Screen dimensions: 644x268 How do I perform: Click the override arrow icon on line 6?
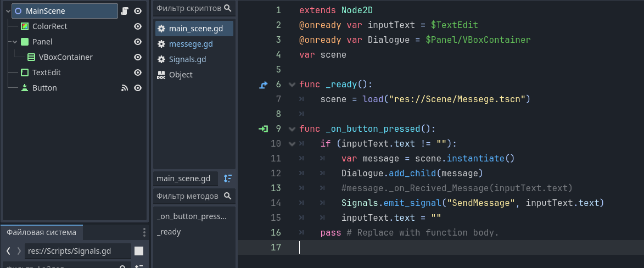pos(264,85)
